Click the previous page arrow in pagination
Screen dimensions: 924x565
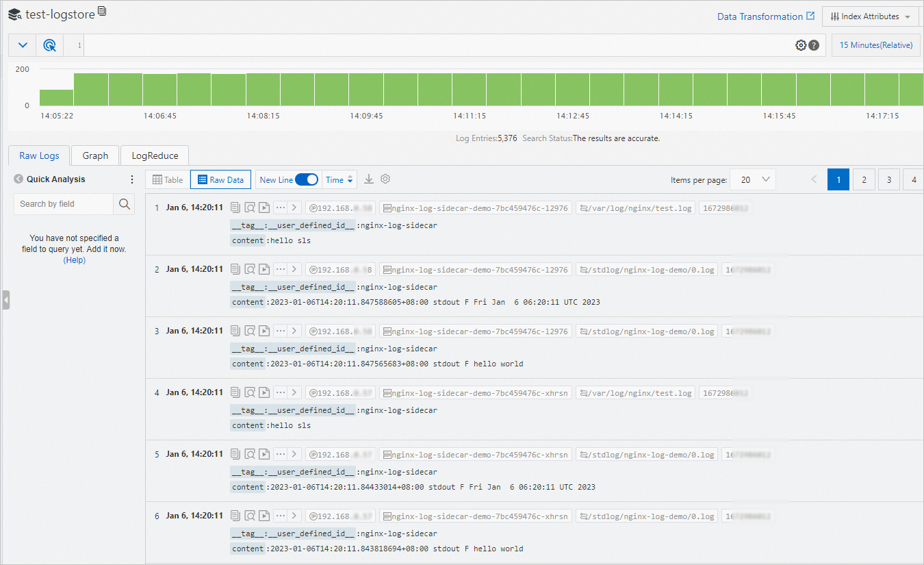(814, 179)
